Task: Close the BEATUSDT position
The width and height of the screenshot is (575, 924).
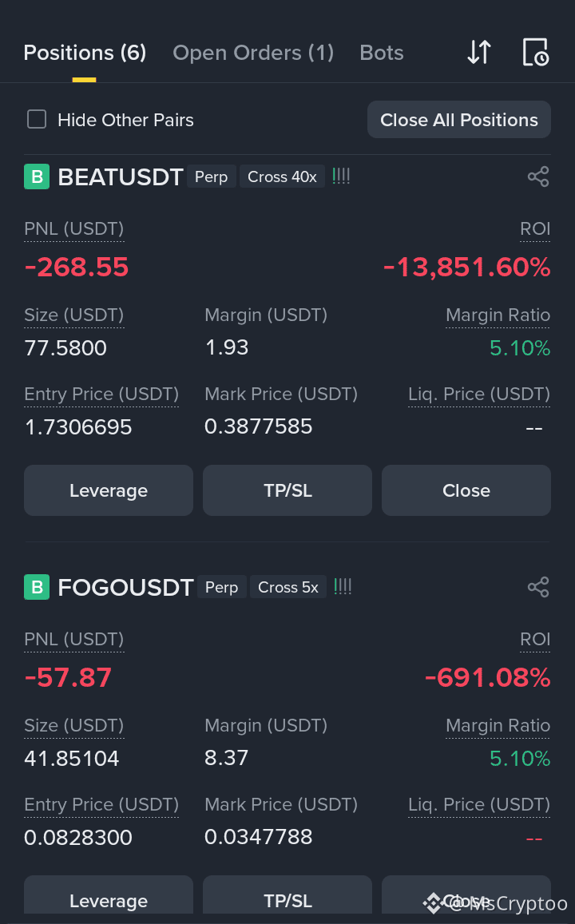Action: [466, 490]
